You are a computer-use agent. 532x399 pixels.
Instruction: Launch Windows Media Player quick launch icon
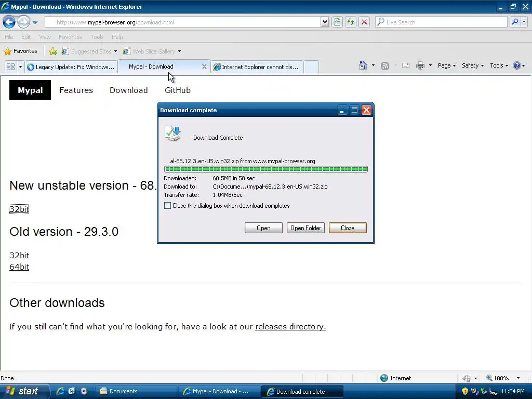click(84, 391)
